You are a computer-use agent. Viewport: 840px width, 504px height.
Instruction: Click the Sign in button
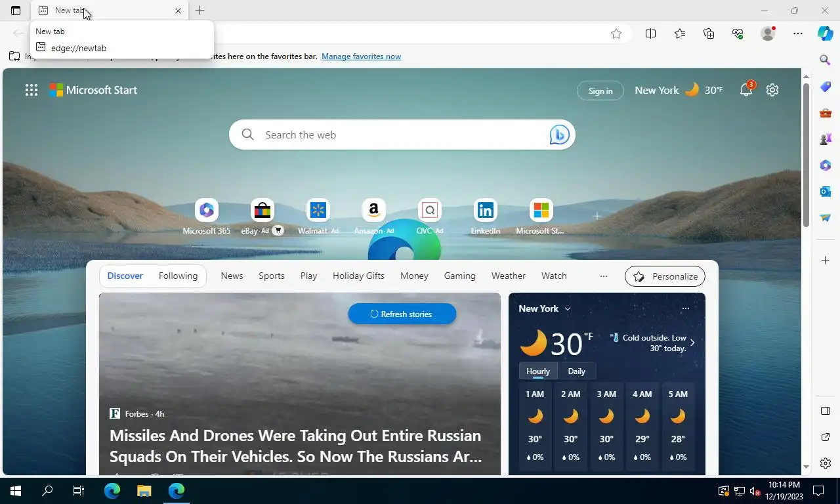coord(600,91)
